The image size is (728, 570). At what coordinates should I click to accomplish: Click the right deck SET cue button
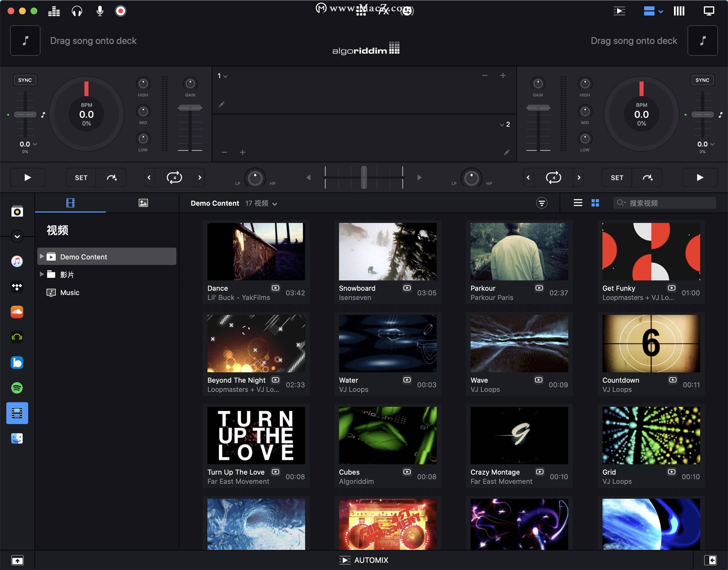617,178
